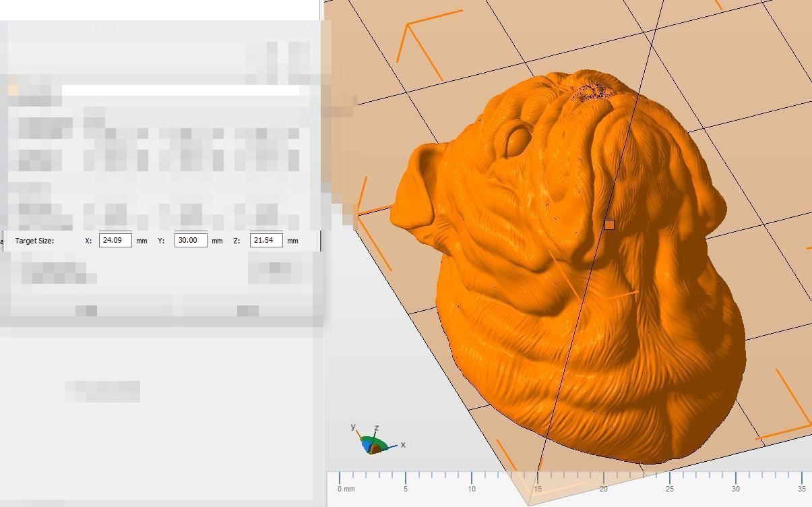The image size is (812, 507).
Task: Click the '30' mark on the ruler
Action: [736, 489]
